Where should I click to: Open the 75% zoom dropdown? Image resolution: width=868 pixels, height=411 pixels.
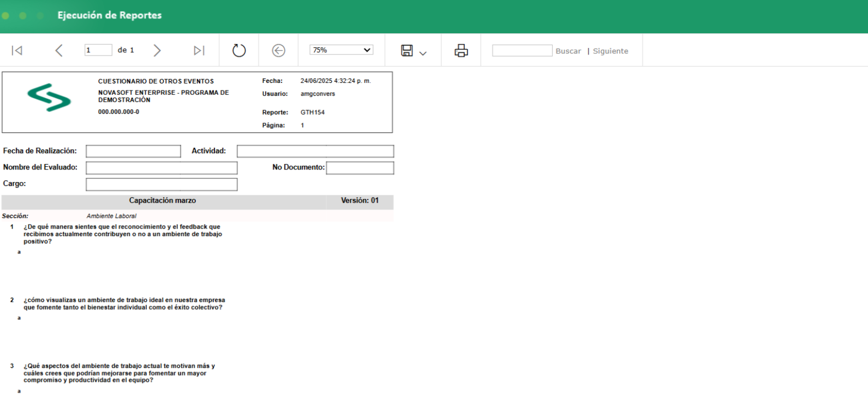click(342, 50)
